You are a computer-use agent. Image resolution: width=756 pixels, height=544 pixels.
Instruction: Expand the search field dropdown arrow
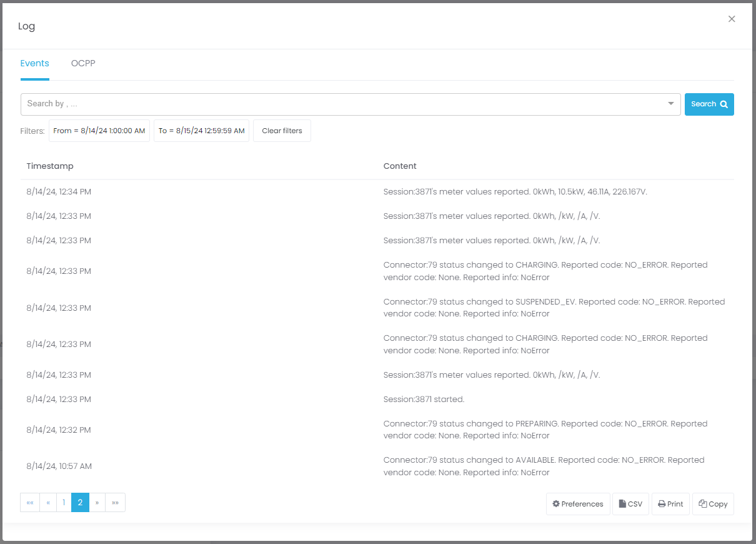click(x=671, y=104)
